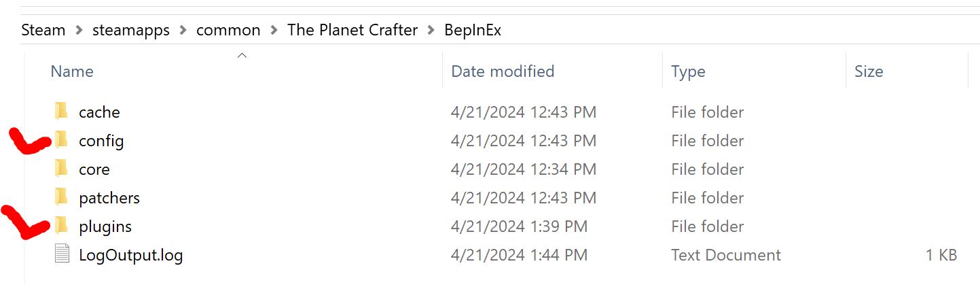The image size is (980, 285).
Task: Click the cache folder icon
Action: (x=62, y=112)
